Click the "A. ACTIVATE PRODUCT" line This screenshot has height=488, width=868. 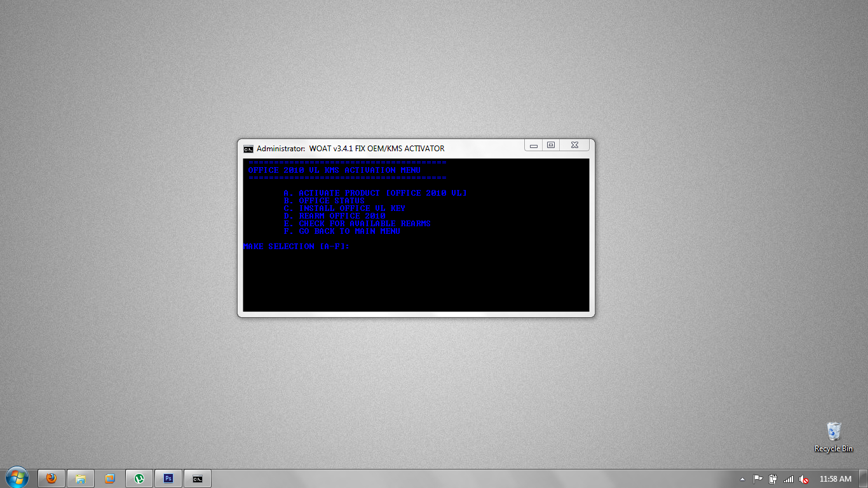pos(376,193)
